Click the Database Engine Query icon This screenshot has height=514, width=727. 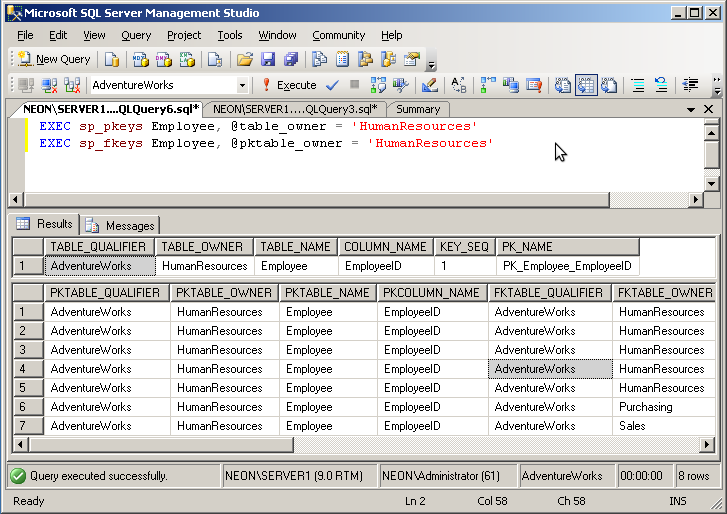(x=112, y=59)
